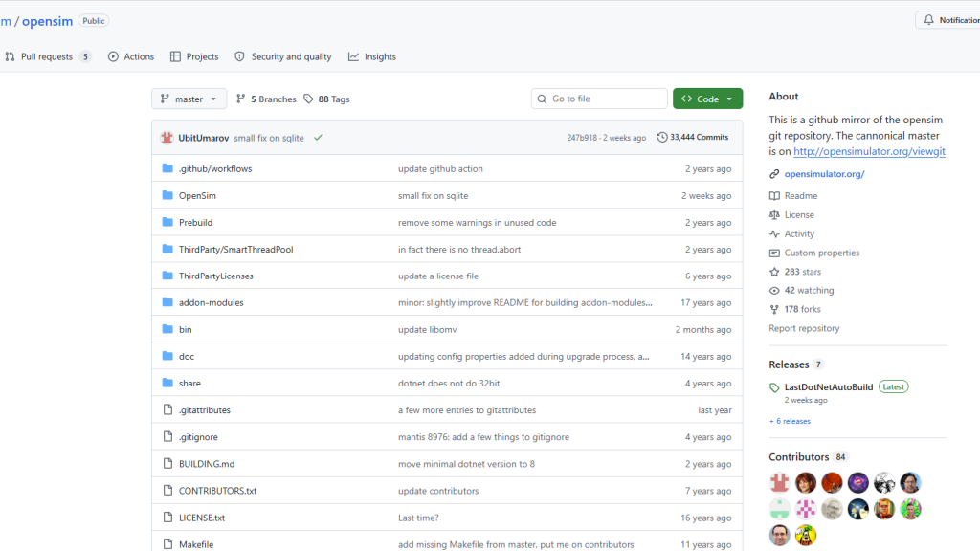
Task: Open commit 'update github action'
Action: coord(440,168)
